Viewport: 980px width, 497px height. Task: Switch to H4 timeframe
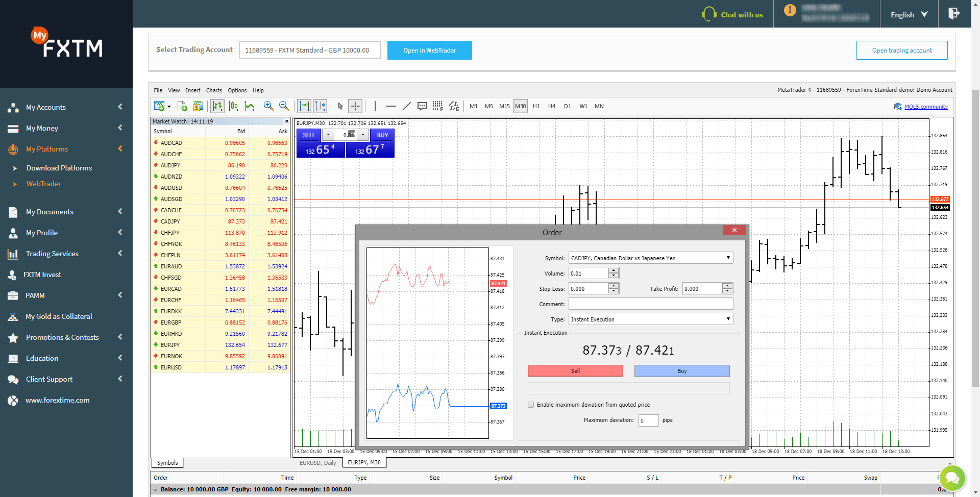[x=552, y=106]
